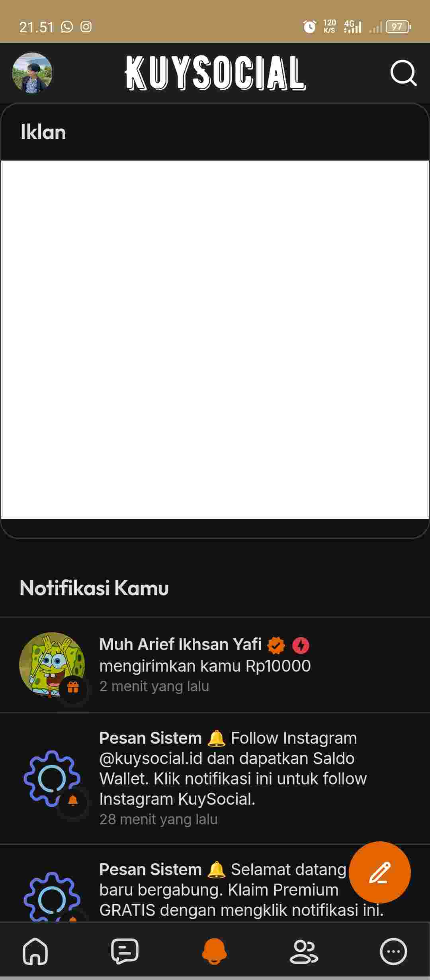
Task: Go to the Home tab icon
Action: click(x=35, y=951)
